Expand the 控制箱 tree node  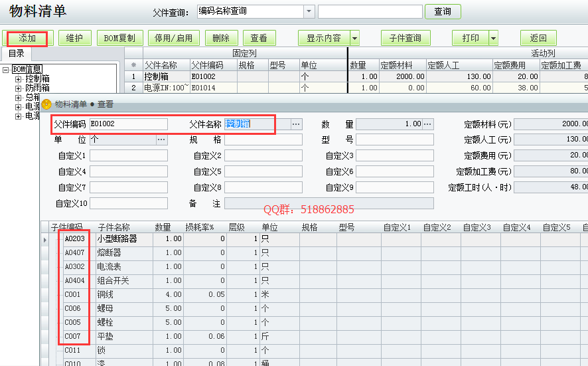tap(19, 79)
